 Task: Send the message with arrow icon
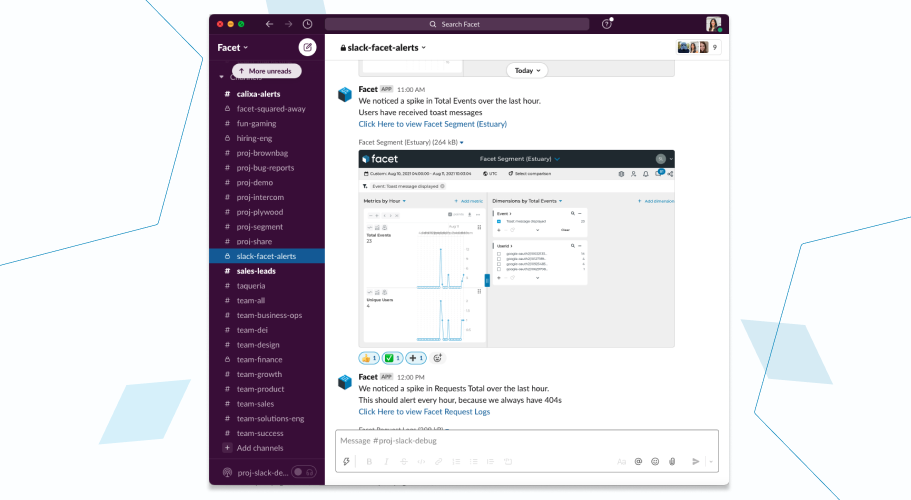pyautogui.click(x=695, y=462)
